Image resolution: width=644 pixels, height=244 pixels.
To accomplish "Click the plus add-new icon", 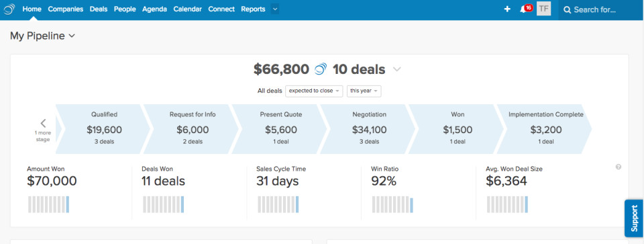I will click(x=507, y=9).
